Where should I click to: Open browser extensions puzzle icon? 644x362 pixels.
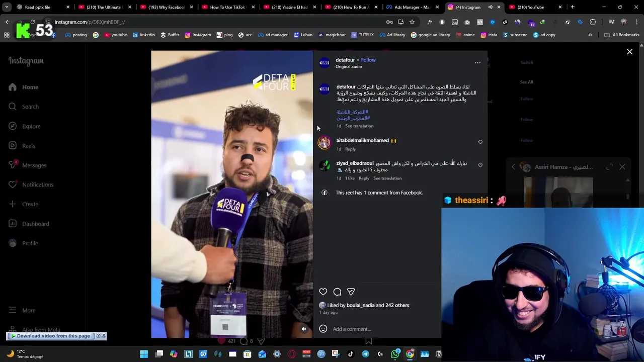pos(593,22)
